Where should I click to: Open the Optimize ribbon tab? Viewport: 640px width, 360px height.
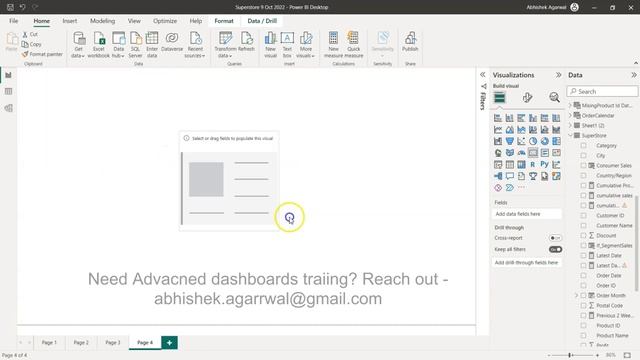tap(165, 21)
